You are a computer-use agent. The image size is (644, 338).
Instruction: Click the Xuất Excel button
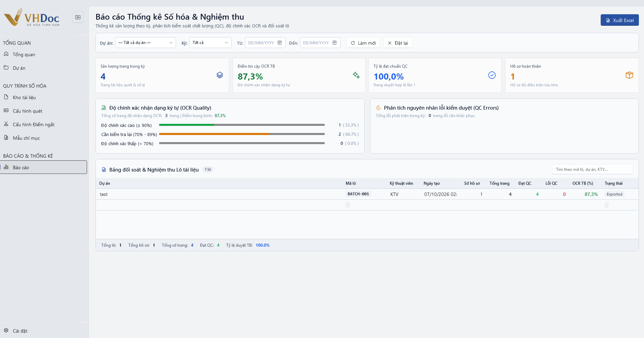[x=620, y=20]
